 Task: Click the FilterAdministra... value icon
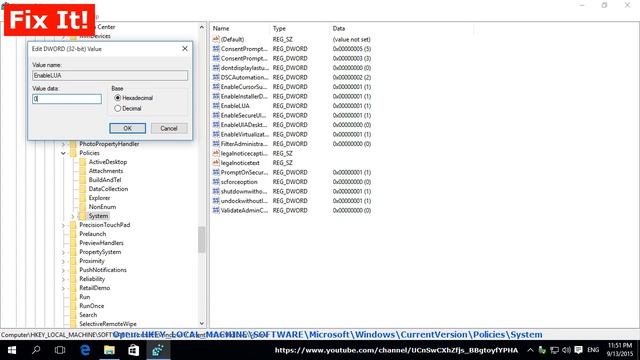coord(216,144)
